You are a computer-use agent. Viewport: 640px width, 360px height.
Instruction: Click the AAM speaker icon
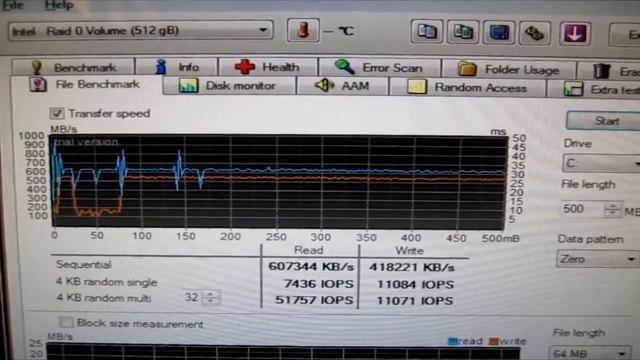pos(325,86)
